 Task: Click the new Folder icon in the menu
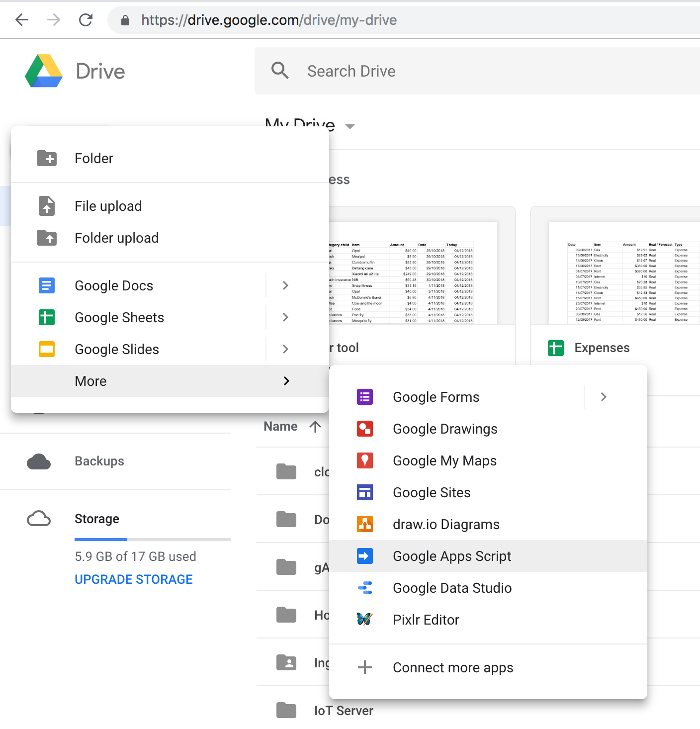coord(47,158)
